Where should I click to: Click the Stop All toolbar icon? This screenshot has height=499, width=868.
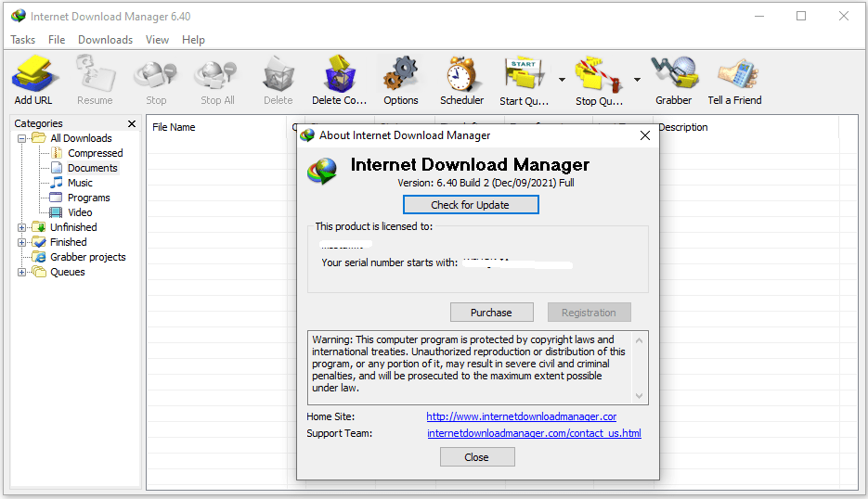pyautogui.click(x=216, y=75)
